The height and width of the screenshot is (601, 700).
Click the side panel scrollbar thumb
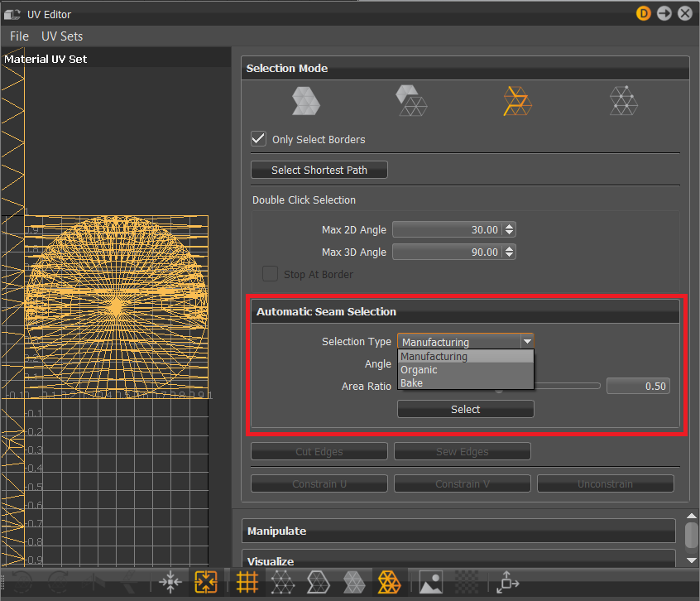(692, 535)
